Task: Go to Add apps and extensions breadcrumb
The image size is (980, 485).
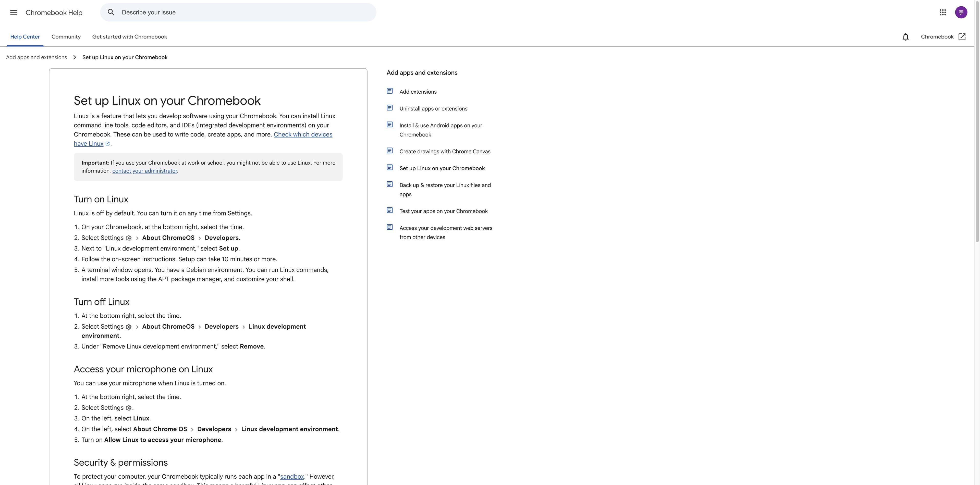Action: tap(36, 57)
